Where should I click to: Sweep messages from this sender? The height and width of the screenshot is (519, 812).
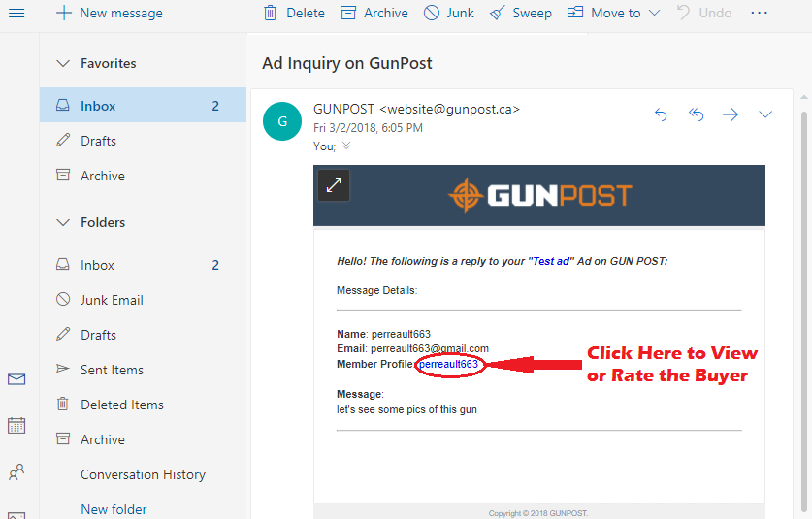click(520, 13)
